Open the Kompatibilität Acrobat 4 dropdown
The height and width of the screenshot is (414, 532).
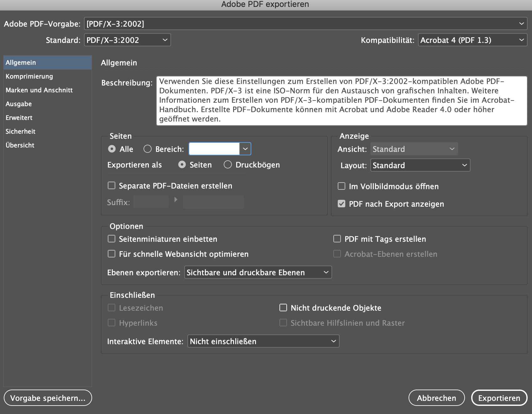click(x=472, y=40)
